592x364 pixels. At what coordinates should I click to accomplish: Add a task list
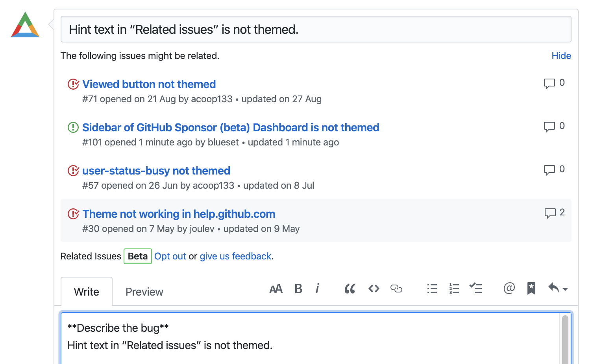point(476,288)
